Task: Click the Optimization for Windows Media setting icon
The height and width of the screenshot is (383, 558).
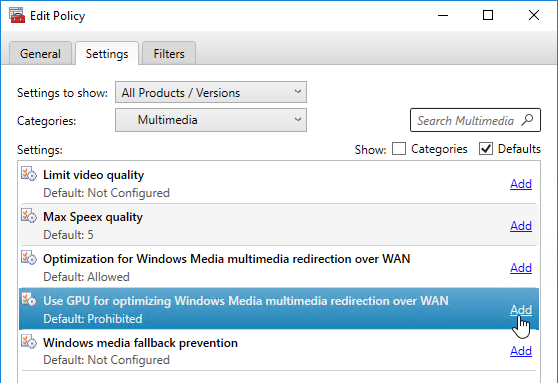Action: pyautogui.click(x=28, y=258)
